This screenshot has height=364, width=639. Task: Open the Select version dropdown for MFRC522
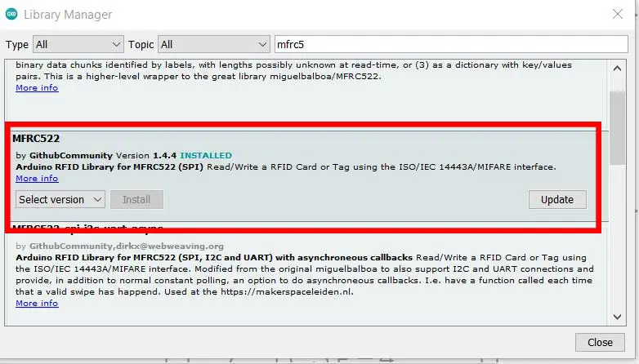60,199
